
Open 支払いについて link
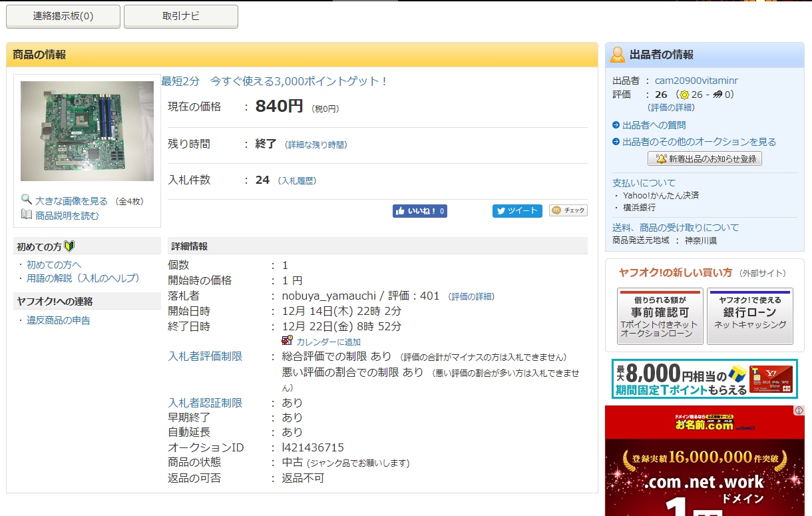click(644, 182)
